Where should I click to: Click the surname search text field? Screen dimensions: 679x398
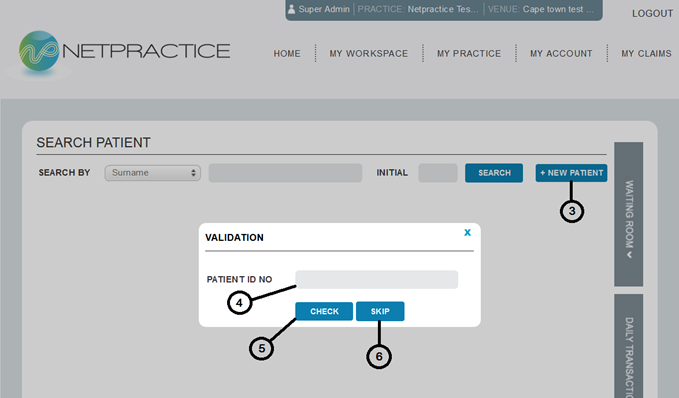point(285,173)
